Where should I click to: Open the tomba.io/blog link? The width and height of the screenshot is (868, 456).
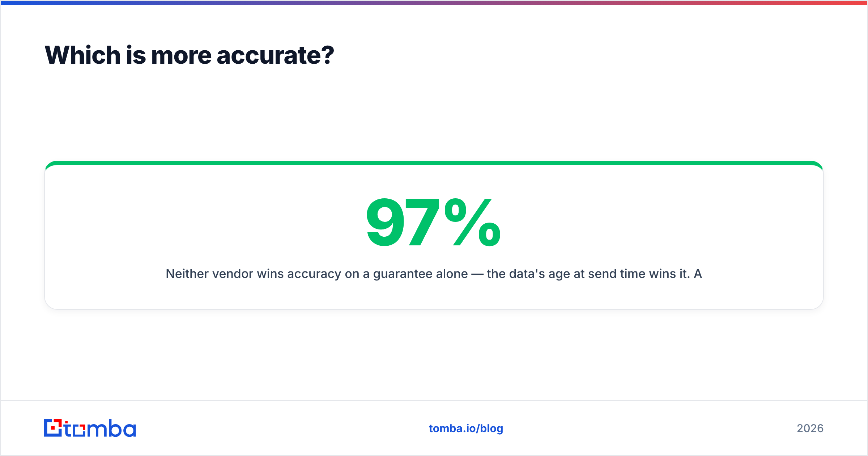[x=466, y=428]
